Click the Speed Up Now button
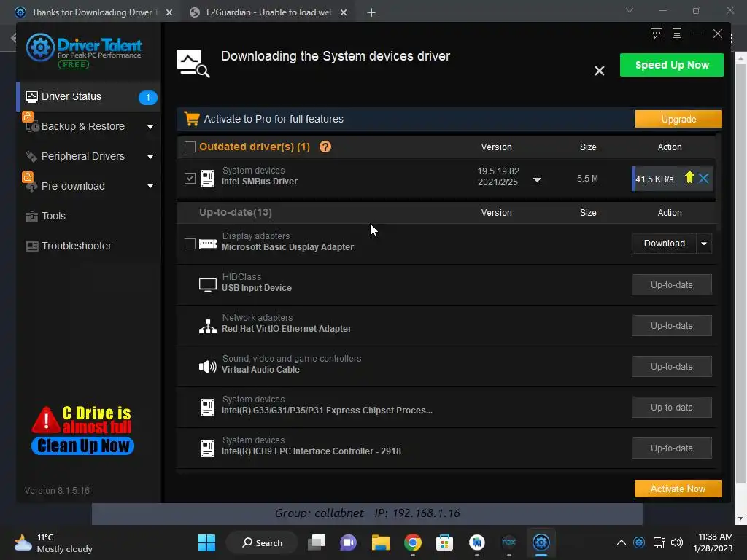The height and width of the screenshot is (560, 747). [671, 65]
